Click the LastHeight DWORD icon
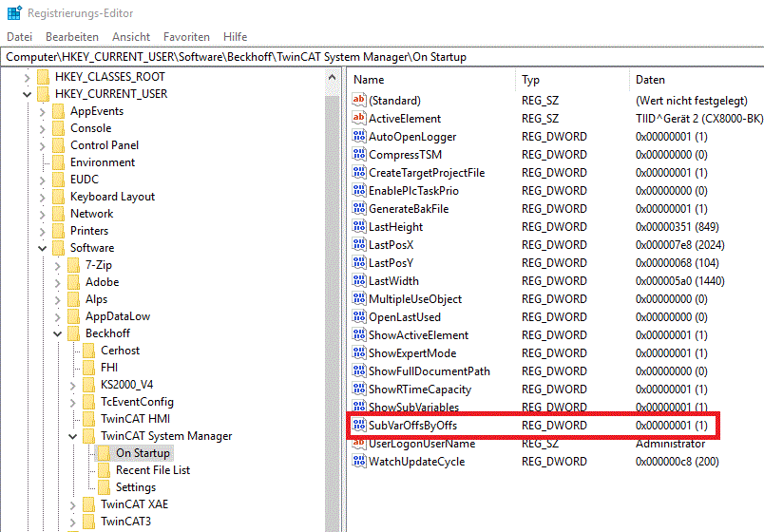 pyautogui.click(x=359, y=226)
